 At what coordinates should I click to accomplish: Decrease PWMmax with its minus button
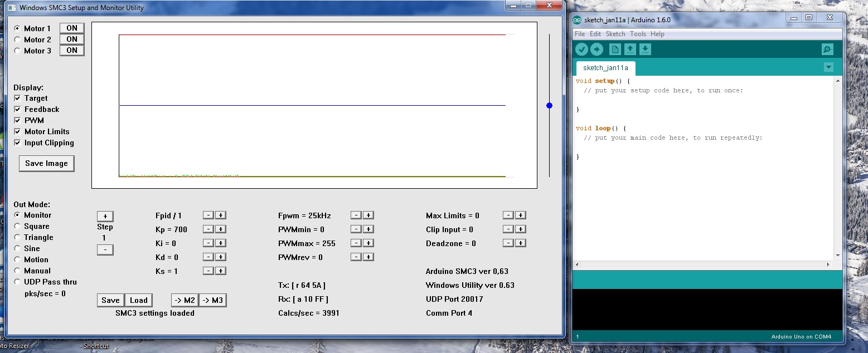point(356,243)
